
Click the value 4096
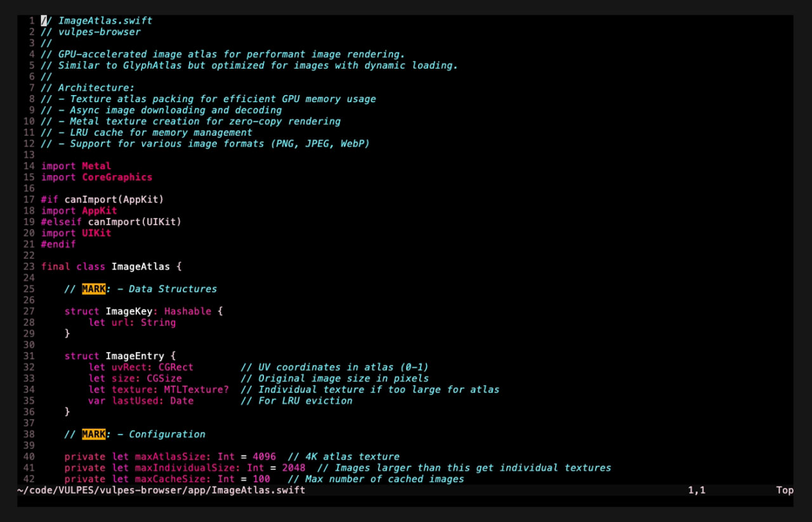[264, 456]
